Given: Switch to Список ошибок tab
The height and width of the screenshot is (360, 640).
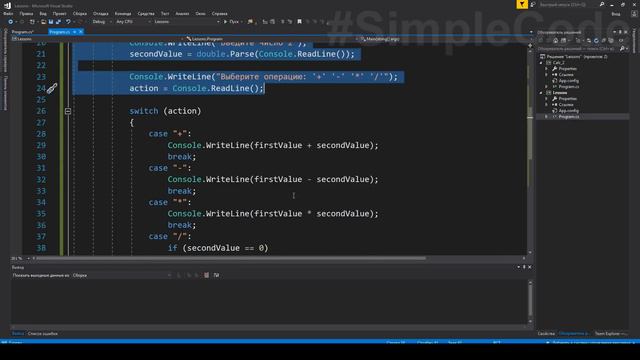Looking at the screenshot, I should pyautogui.click(x=43, y=333).
